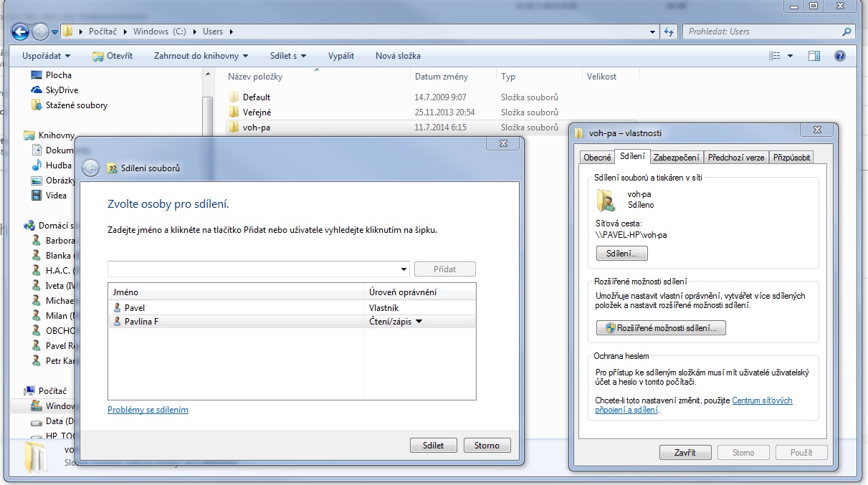Click the Obrázky pictures library icon
Screen dimensions: 868x485
(37, 181)
